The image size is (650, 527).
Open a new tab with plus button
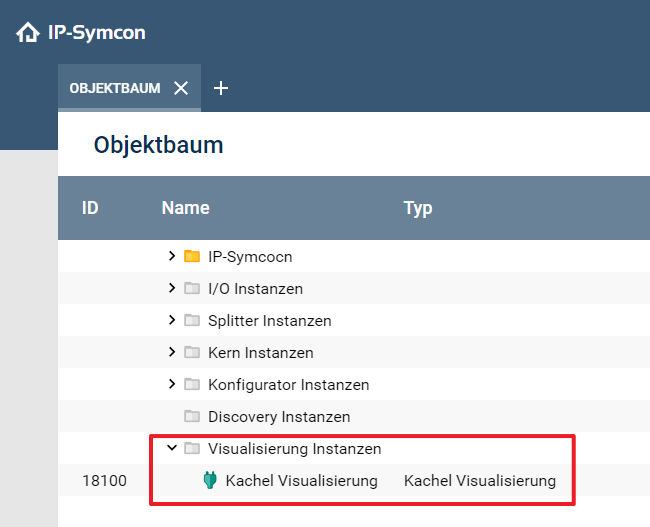pyautogui.click(x=221, y=88)
